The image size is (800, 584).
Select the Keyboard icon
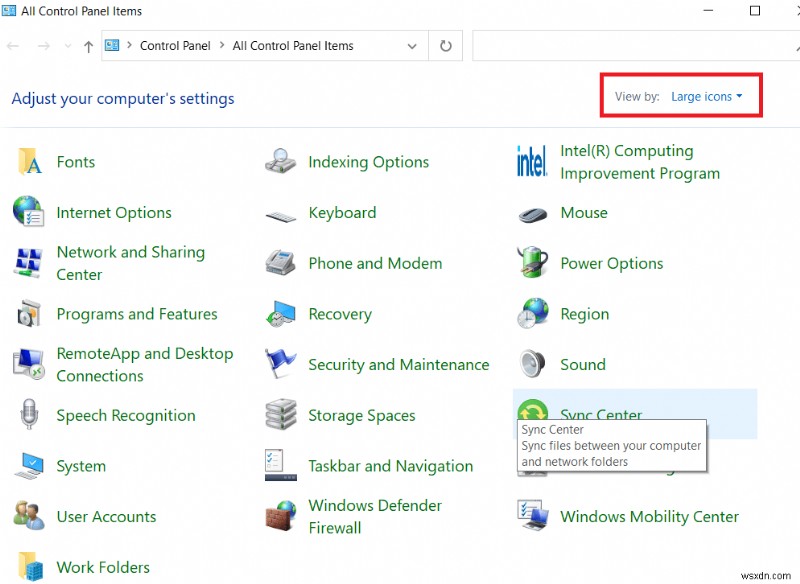281,214
